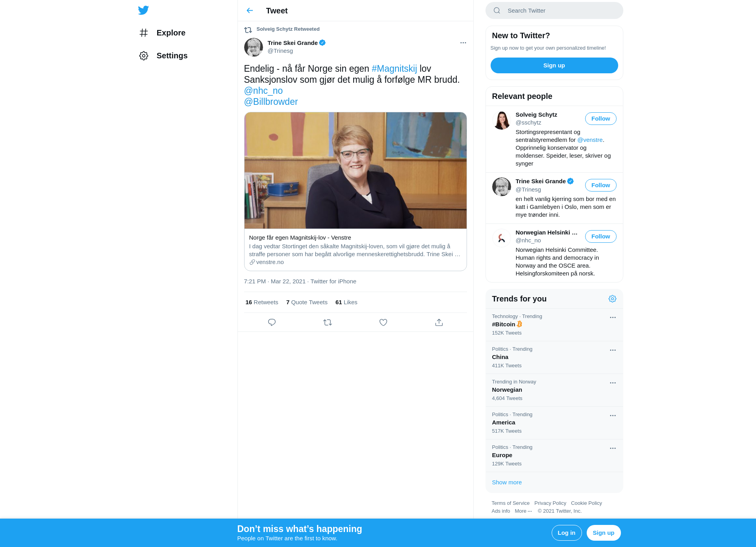Click Show more under trends
The width and height of the screenshot is (756, 547).
pos(507,482)
